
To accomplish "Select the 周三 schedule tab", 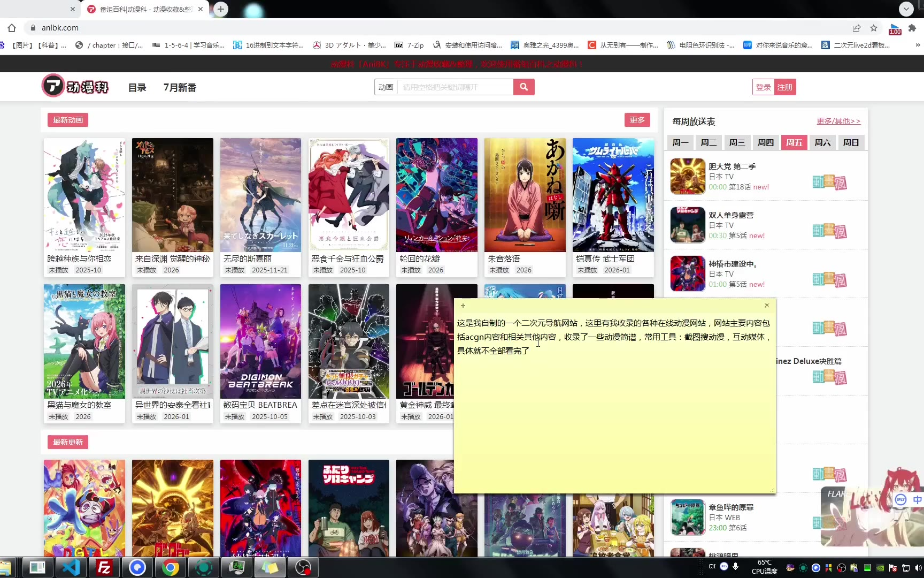I will tap(737, 142).
